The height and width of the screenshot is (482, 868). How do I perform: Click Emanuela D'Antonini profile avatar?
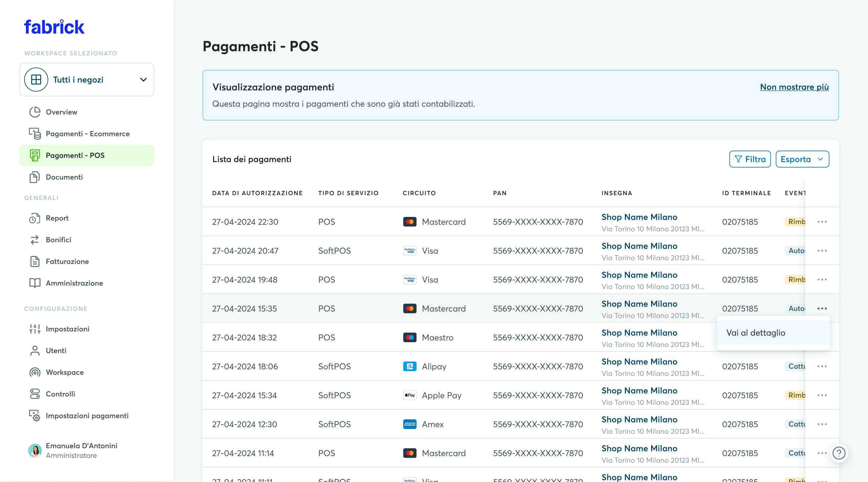click(35, 451)
